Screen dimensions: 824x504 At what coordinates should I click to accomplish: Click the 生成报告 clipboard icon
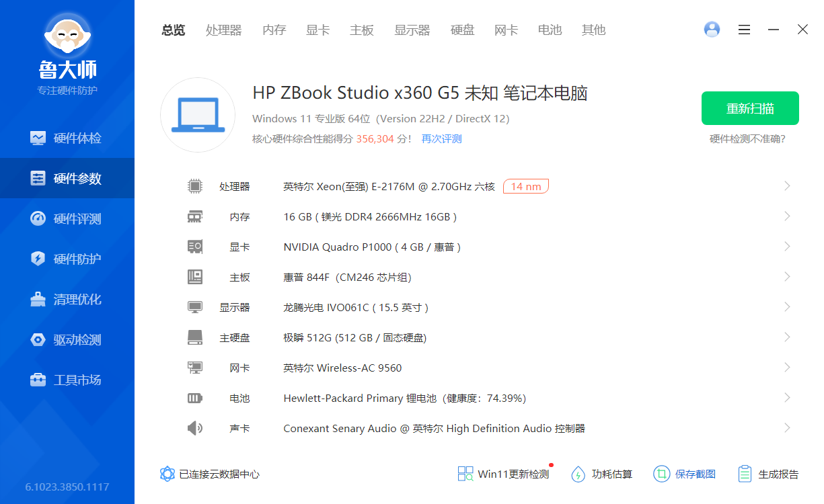[x=745, y=474]
